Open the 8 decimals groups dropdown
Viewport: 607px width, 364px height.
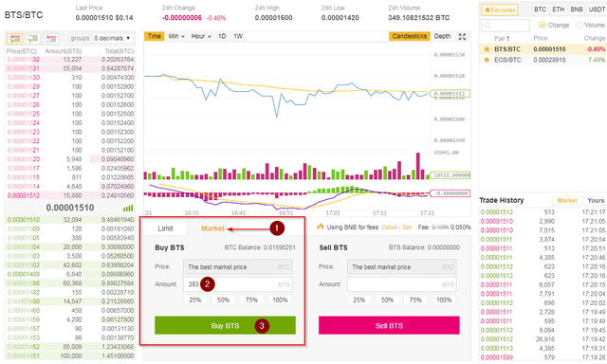(x=112, y=38)
